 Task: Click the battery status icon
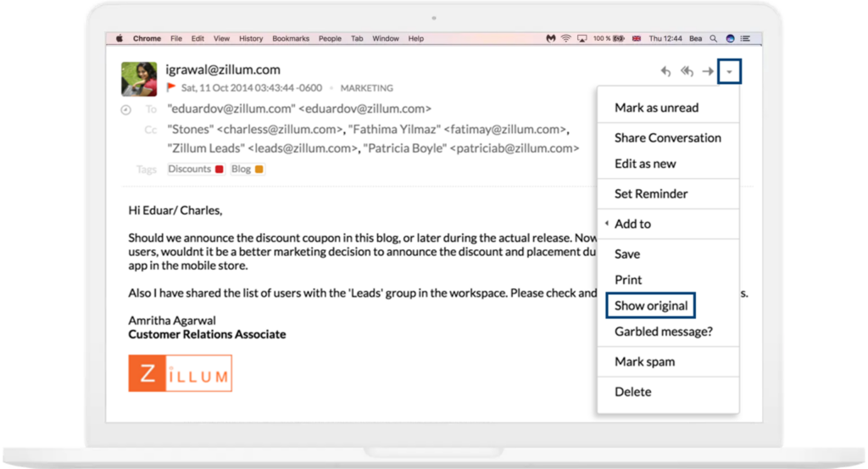[619, 38]
